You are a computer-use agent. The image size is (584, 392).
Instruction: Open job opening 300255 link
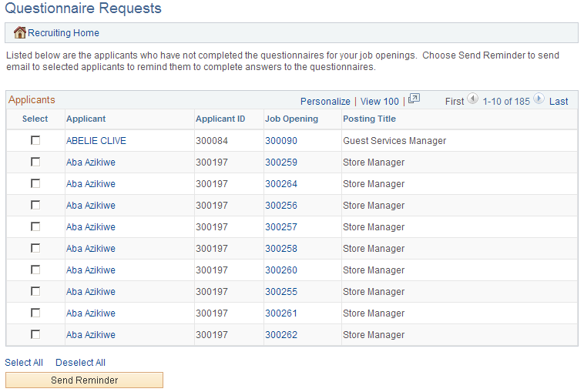[281, 292]
